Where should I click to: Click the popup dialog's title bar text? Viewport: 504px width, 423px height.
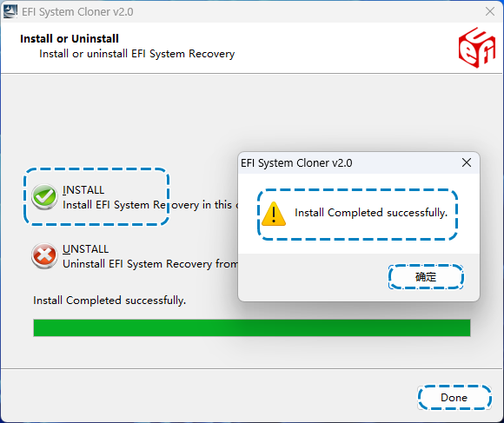[x=296, y=162]
